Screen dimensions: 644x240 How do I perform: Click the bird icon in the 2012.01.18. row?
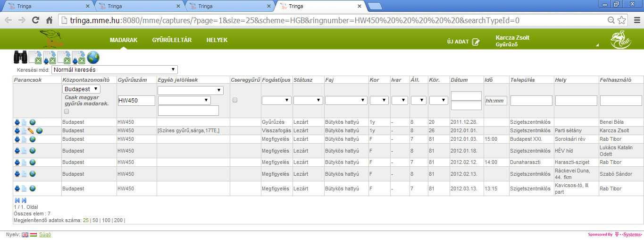click(x=17, y=150)
